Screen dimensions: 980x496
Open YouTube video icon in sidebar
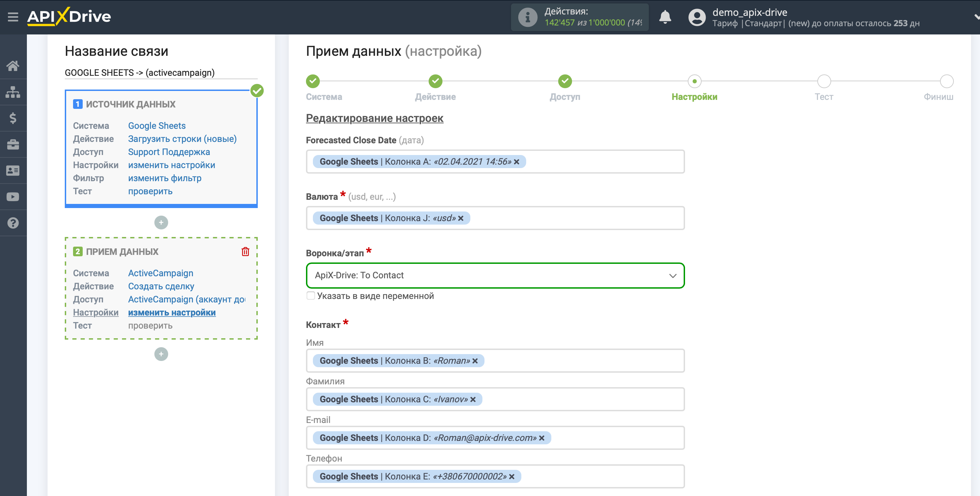point(13,197)
